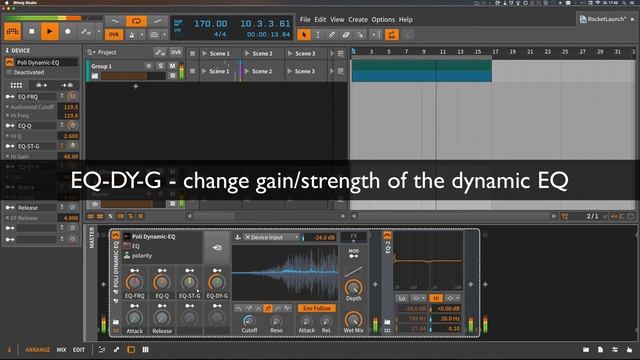The width and height of the screenshot is (640, 360).
Task: Select the Poli Dynamic-EQ device name field
Action: (x=46, y=62)
